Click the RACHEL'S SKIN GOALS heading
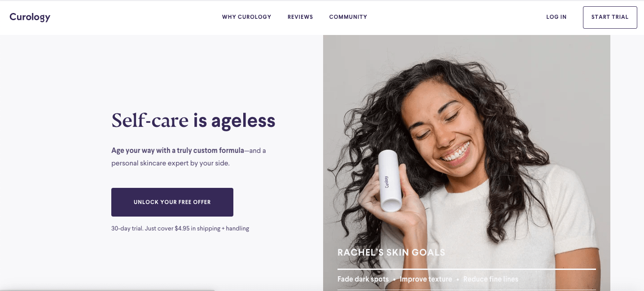This screenshot has height=291, width=644. coord(391,252)
